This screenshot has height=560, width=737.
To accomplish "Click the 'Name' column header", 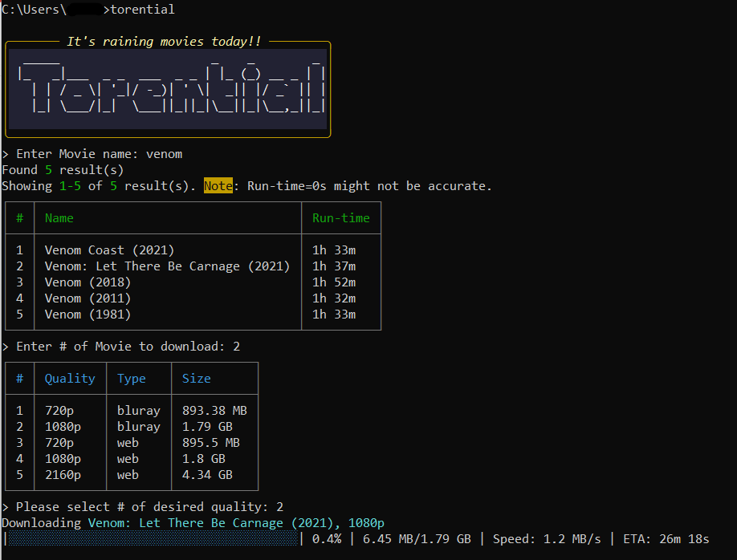I will 59,218.
